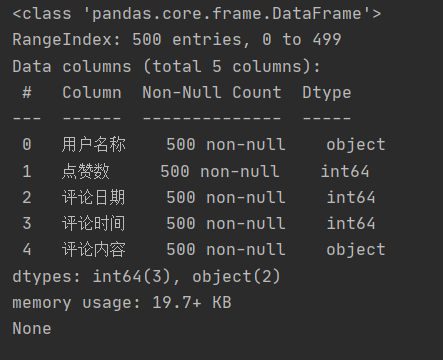Click the class 'pandas.core.frame.DataFrame' line
Viewport: 443px width, 360px height.
tap(197, 14)
